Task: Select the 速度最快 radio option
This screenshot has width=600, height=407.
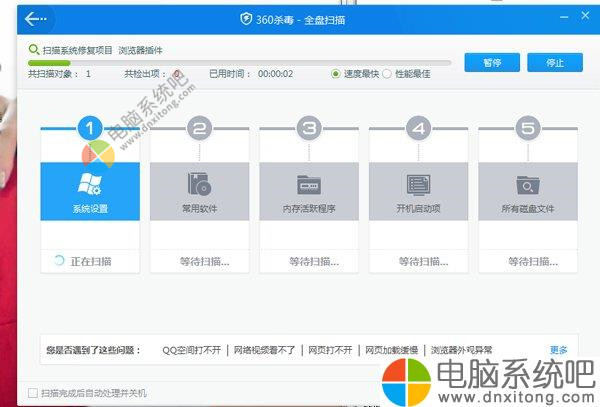Action: click(x=337, y=73)
